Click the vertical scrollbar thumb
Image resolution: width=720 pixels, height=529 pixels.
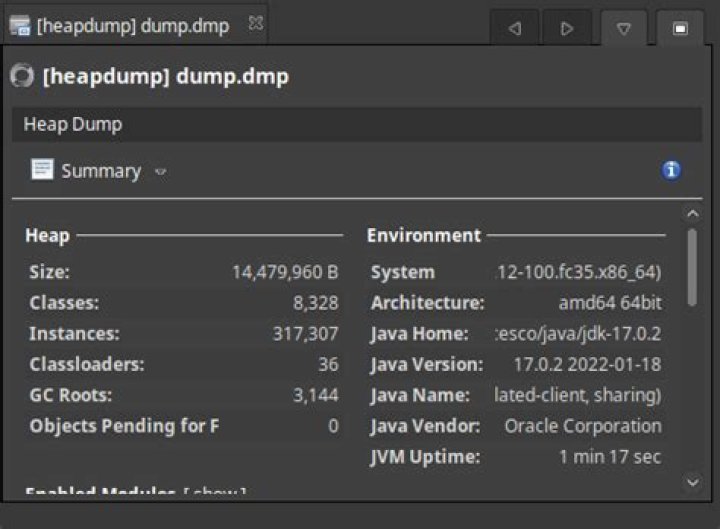(x=693, y=266)
